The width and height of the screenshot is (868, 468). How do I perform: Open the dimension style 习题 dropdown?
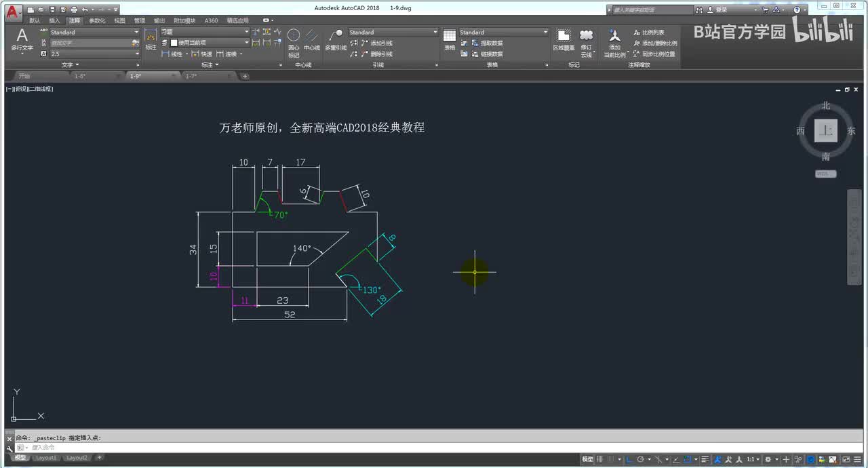point(205,32)
